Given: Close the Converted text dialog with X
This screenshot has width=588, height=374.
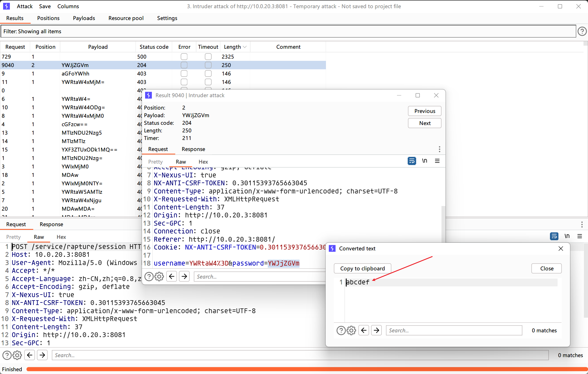Looking at the screenshot, I should pyautogui.click(x=561, y=248).
